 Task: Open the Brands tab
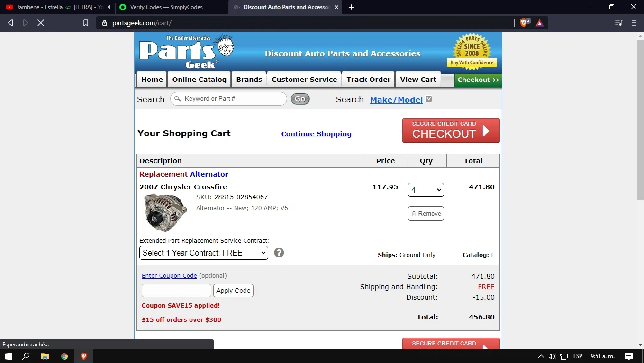249,80
